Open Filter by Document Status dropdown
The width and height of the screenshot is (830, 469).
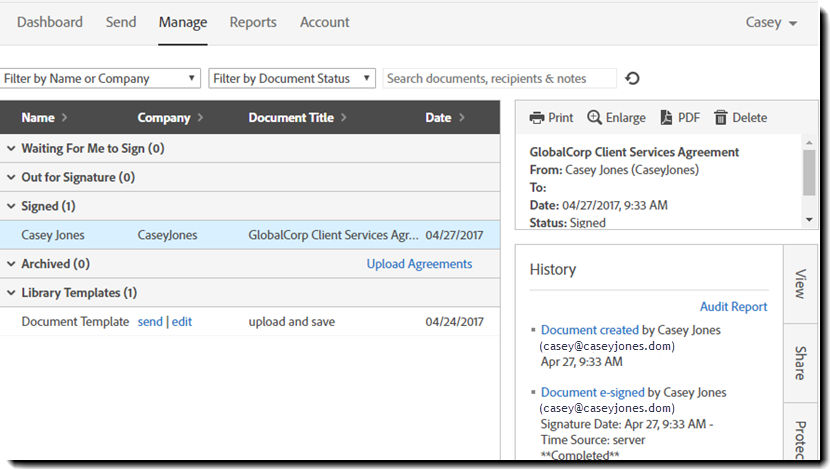[292, 78]
